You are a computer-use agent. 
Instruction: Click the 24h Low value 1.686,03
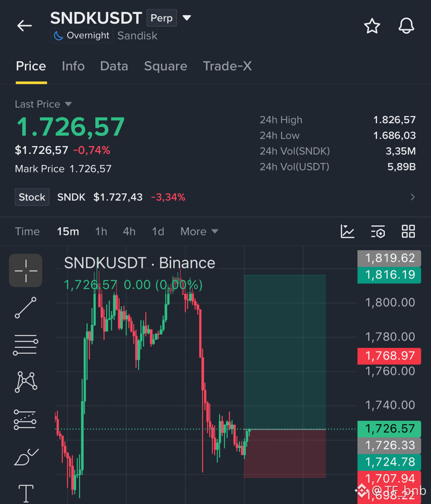pos(395,135)
